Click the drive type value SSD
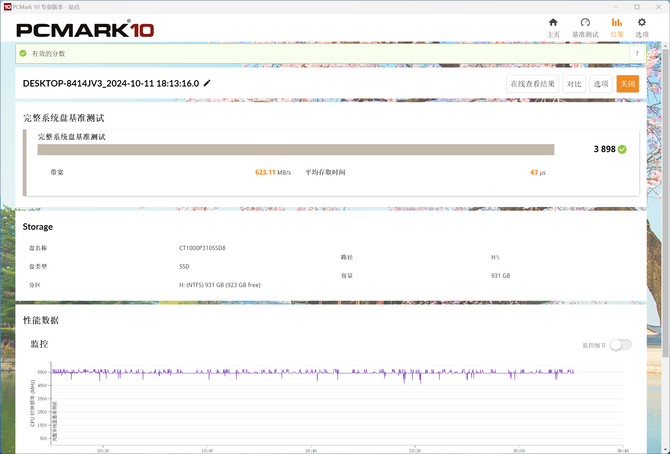Image resolution: width=670 pixels, height=454 pixels. (184, 266)
